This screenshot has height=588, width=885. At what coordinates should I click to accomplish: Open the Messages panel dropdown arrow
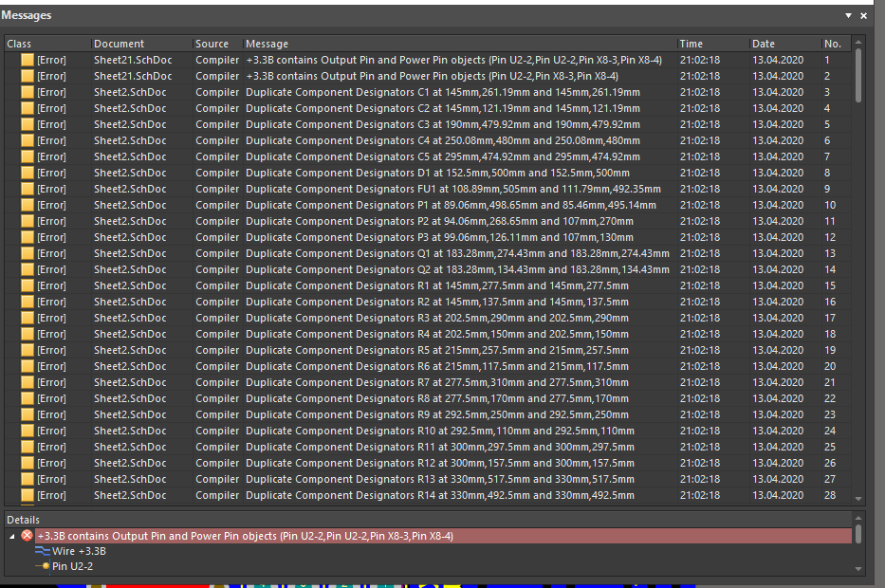(x=848, y=16)
